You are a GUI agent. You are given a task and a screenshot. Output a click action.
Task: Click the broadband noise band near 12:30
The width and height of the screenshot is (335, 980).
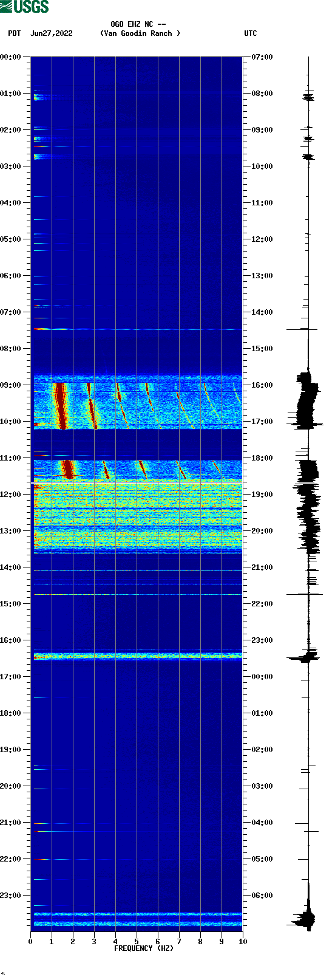pyautogui.click(x=138, y=516)
